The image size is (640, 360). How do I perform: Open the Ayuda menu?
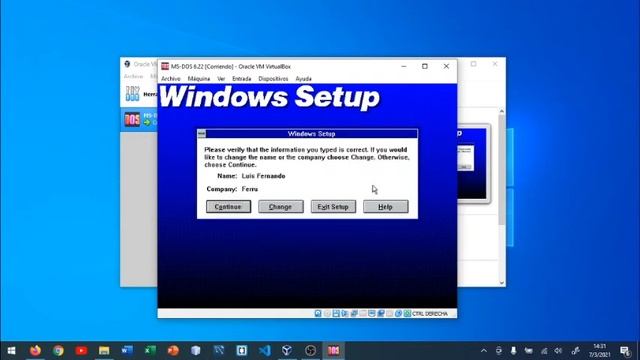coord(303,78)
